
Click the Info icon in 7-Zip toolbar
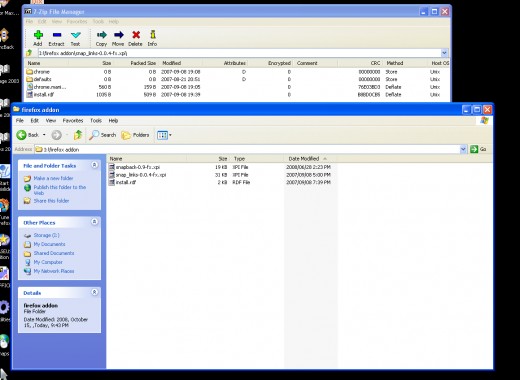[153, 34]
